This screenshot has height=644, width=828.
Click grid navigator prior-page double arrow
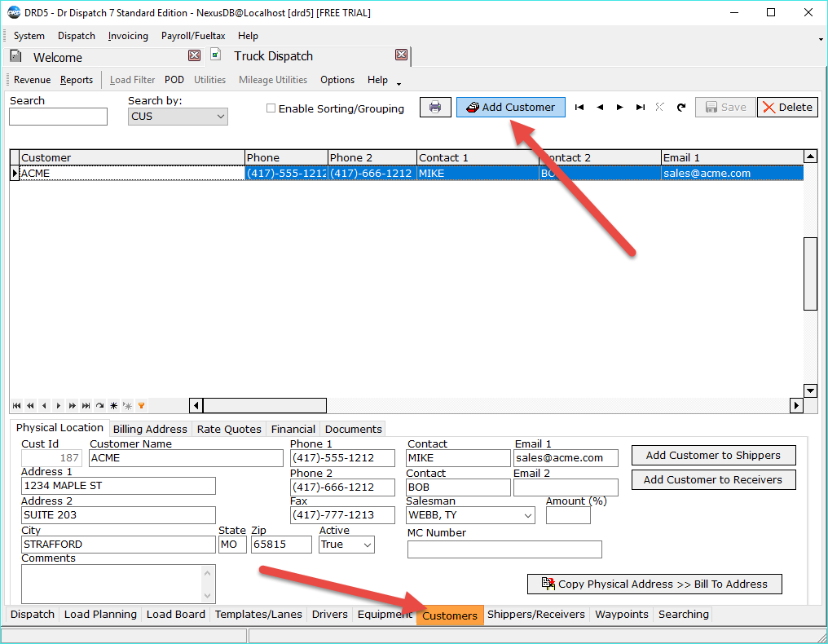(31, 406)
